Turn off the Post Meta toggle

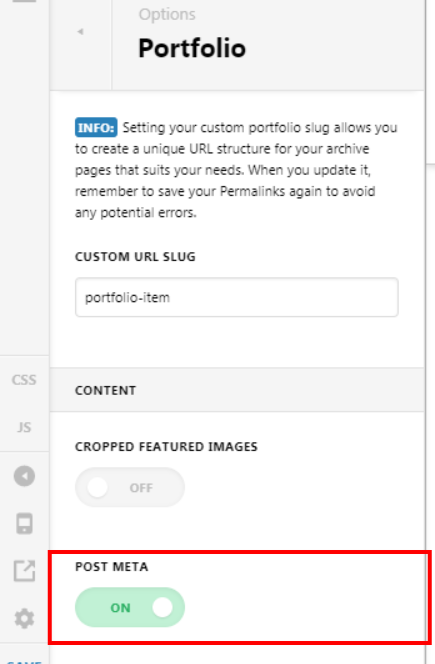[130, 607]
